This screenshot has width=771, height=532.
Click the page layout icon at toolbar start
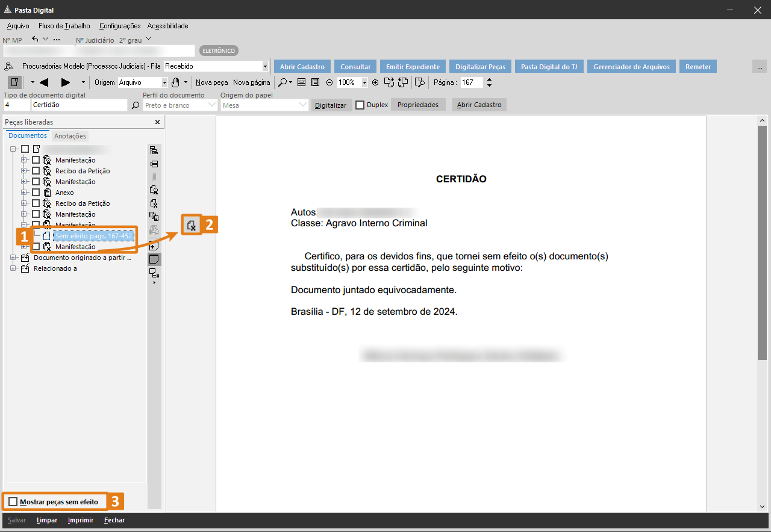14,82
